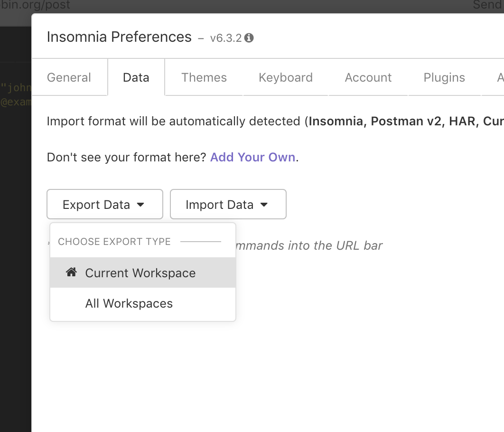The image size is (504, 432).
Task: Click the v6.3.2 version label
Action: click(x=225, y=38)
